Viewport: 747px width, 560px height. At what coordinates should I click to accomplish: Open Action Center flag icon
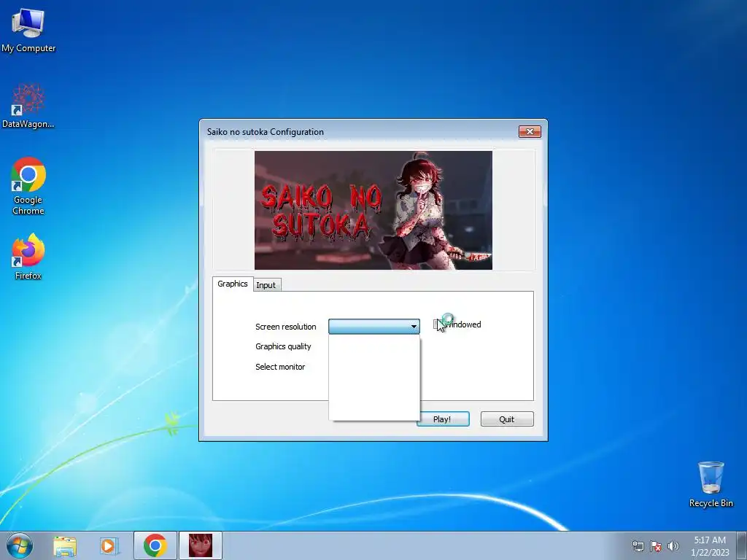pos(656,546)
